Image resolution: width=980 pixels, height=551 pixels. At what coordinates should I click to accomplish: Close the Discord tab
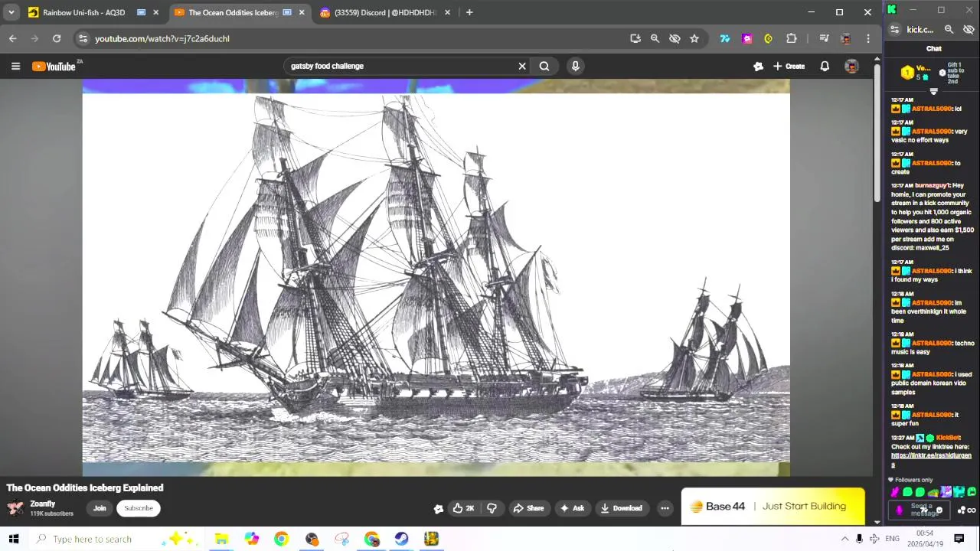[447, 12]
